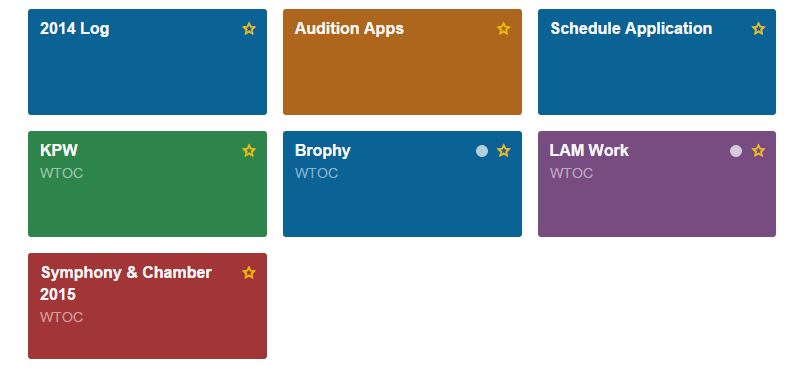Toggle star on Audition Apps board
Image resolution: width=798 pixels, height=378 pixels.
(x=503, y=28)
